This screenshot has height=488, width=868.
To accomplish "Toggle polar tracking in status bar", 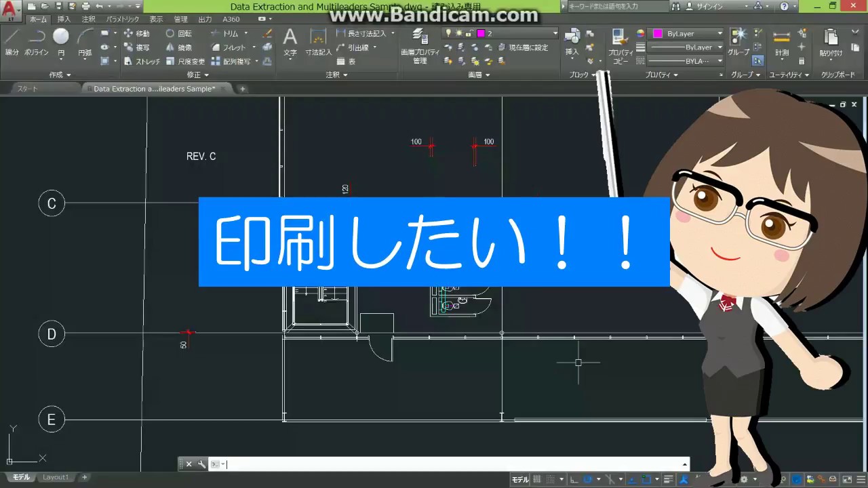I will pyautogui.click(x=588, y=479).
